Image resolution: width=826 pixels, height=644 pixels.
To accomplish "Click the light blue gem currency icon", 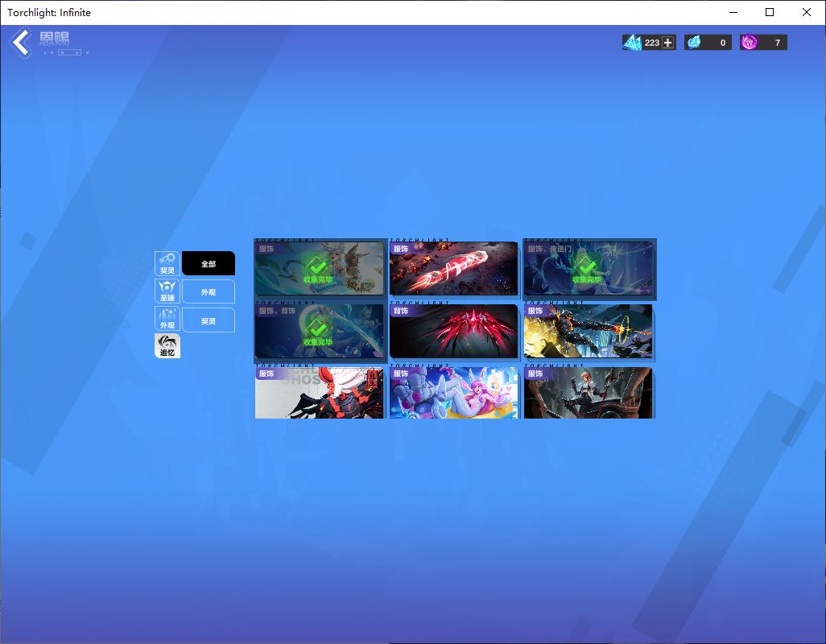I will tap(694, 42).
